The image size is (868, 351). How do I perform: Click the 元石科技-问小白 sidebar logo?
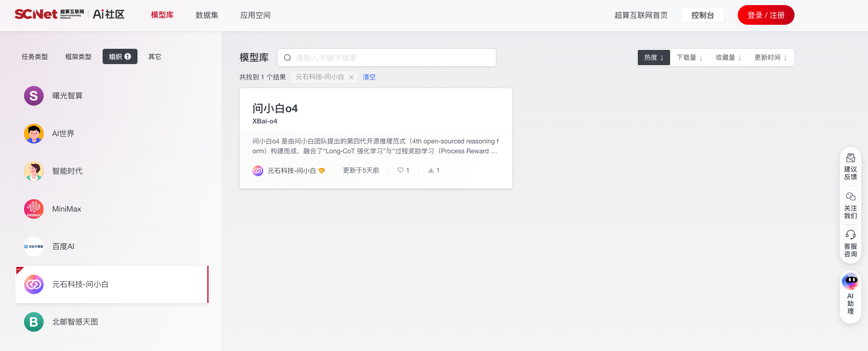pos(34,284)
